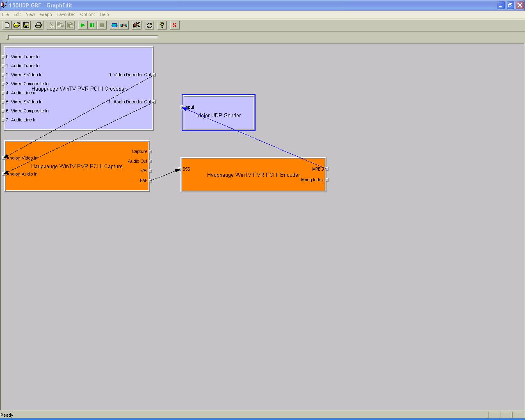Open the Favorites menu

pos(66,14)
